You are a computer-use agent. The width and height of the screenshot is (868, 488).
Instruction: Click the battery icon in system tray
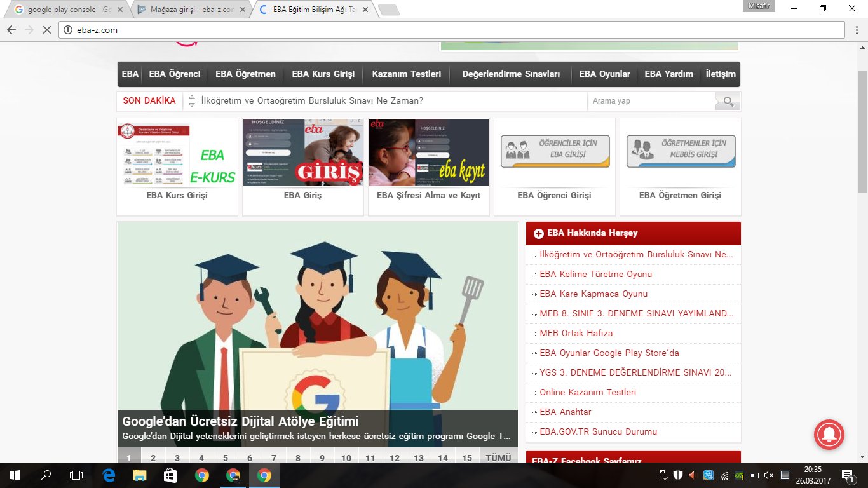click(754, 475)
